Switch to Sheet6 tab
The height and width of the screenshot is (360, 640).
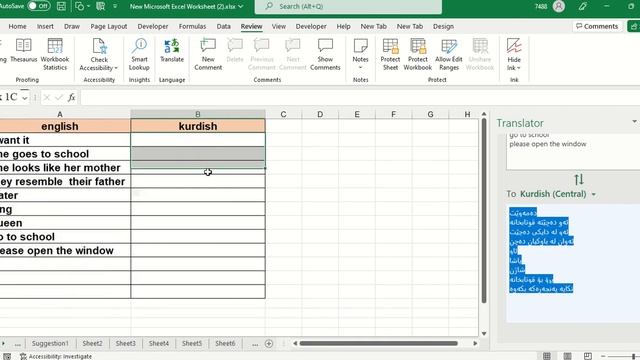point(225,343)
